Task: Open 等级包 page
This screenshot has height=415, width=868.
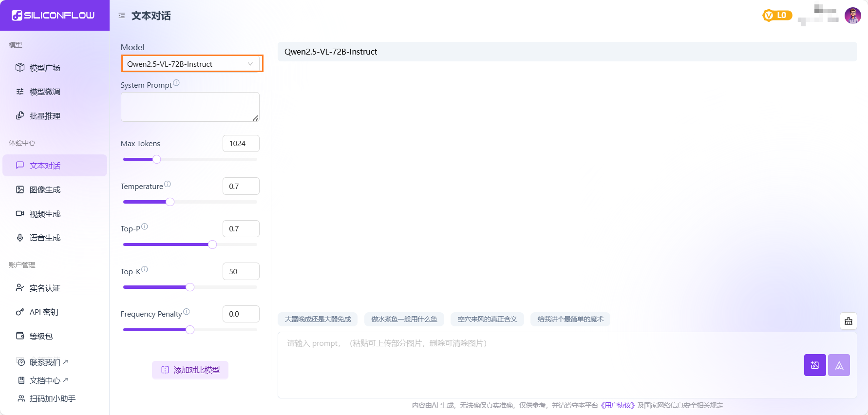Action: [x=55, y=336]
